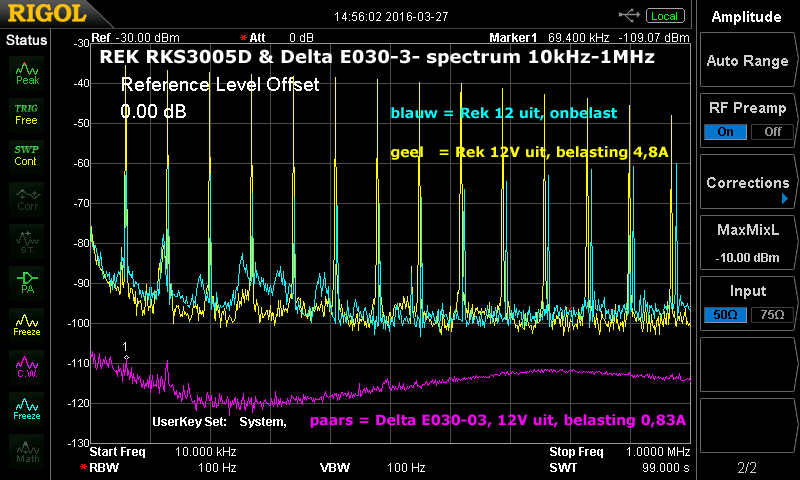Image resolution: width=800 pixels, height=480 pixels.
Task: Click the S.T. signal track icon
Action: click(27, 241)
